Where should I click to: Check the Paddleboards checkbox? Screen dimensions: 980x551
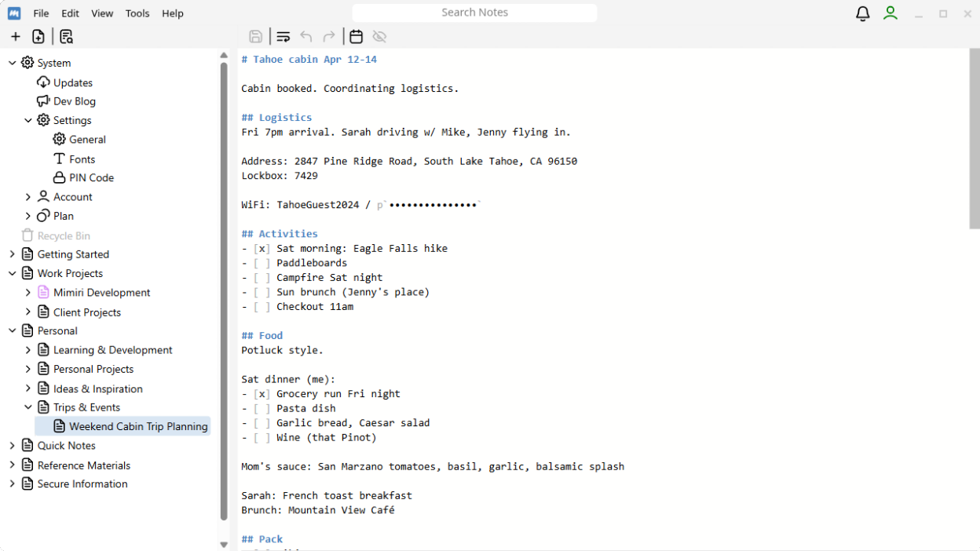262,263
